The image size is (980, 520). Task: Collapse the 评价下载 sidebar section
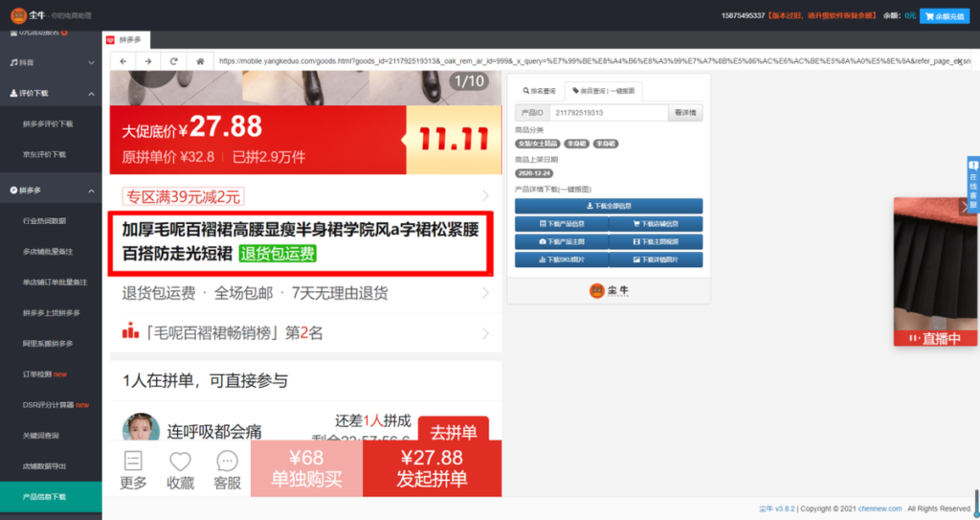51,93
